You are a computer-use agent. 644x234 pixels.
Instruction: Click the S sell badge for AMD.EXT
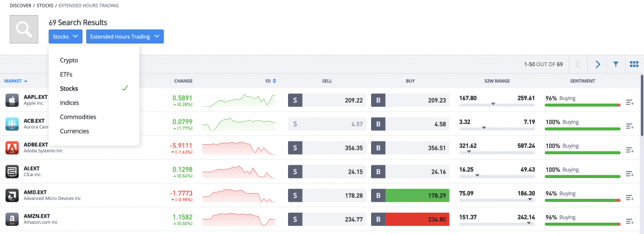[x=295, y=196]
